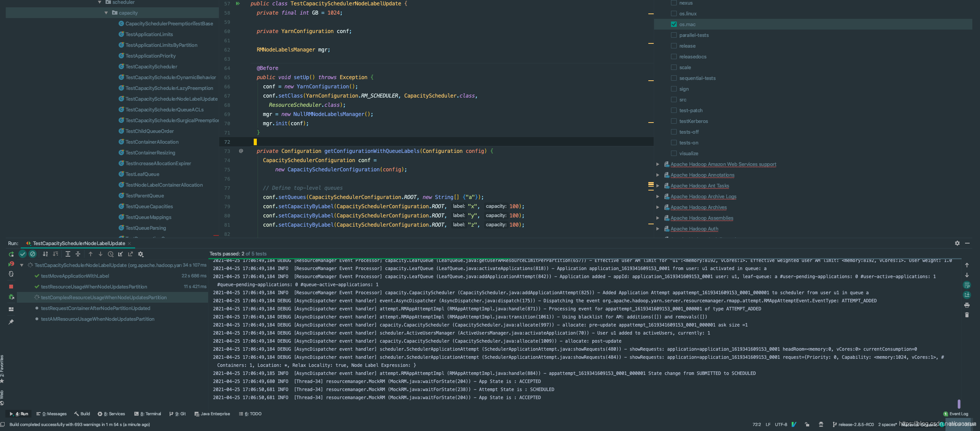980x431 pixels.
Task: Go to next failed test arrow
Action: click(101, 254)
